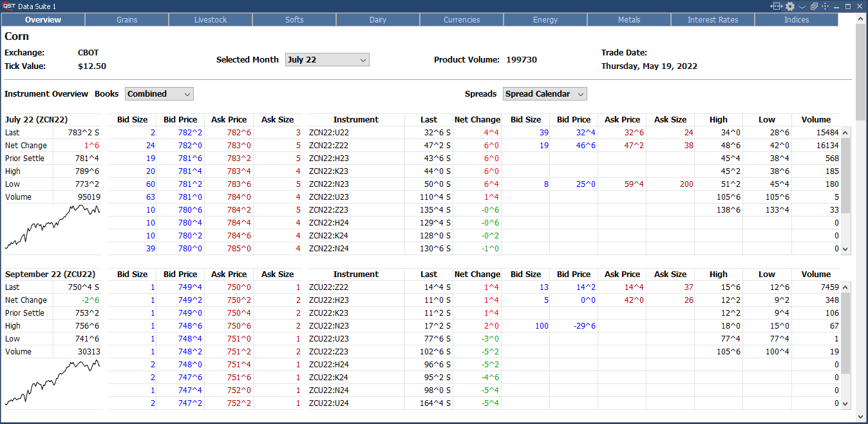The height and width of the screenshot is (424, 868).
Task: Click the 15484 volume value
Action: [827, 133]
